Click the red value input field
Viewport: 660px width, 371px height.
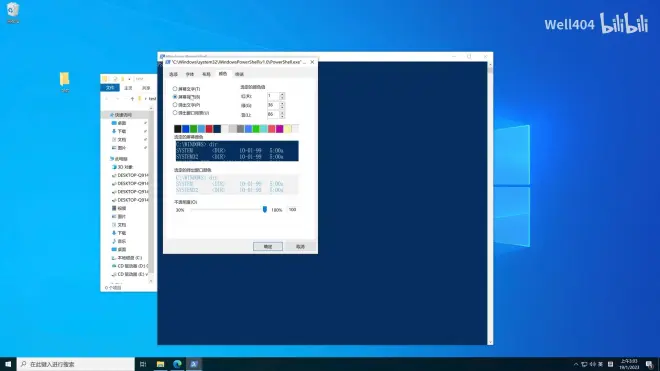coord(273,96)
